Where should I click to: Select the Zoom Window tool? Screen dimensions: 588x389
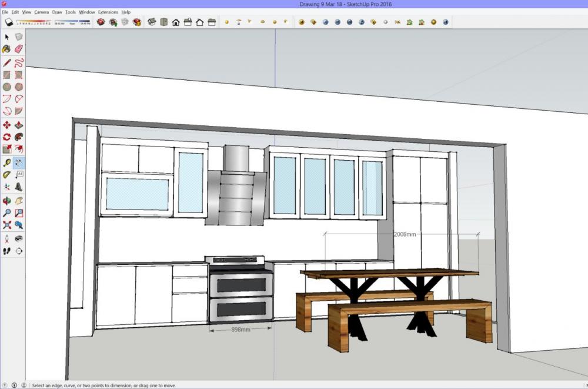(x=19, y=213)
